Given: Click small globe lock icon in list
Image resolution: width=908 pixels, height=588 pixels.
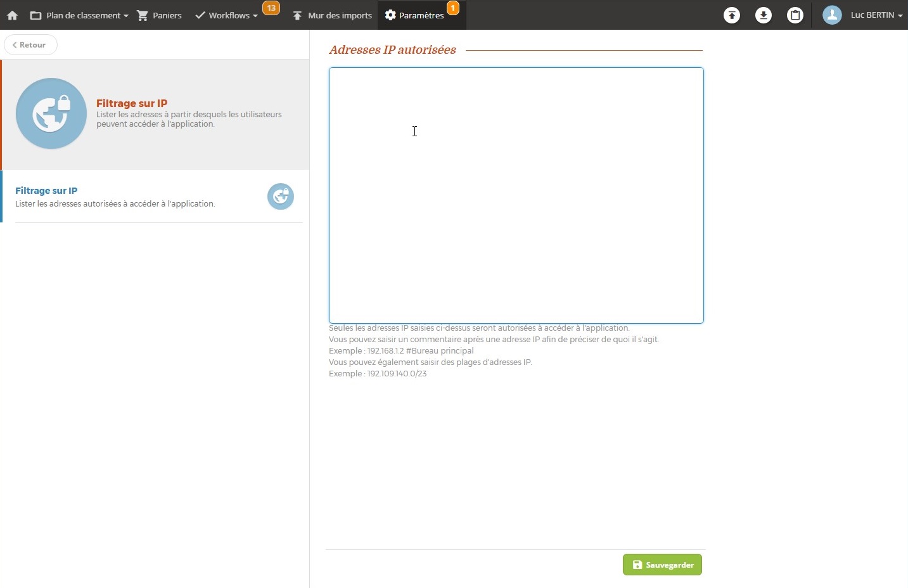Looking at the screenshot, I should 281,196.
